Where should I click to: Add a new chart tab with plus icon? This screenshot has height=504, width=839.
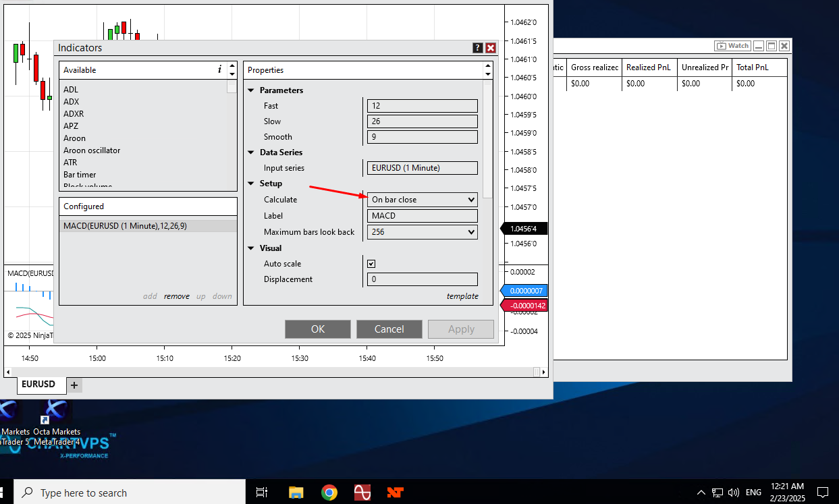click(74, 385)
